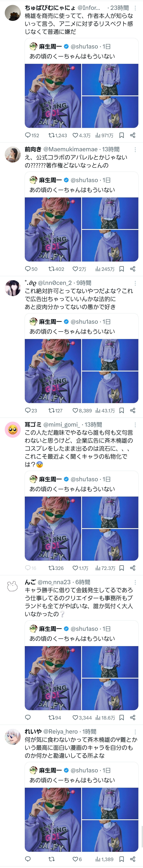Open @mimi_gomi_ profile handle

pos(61,425)
